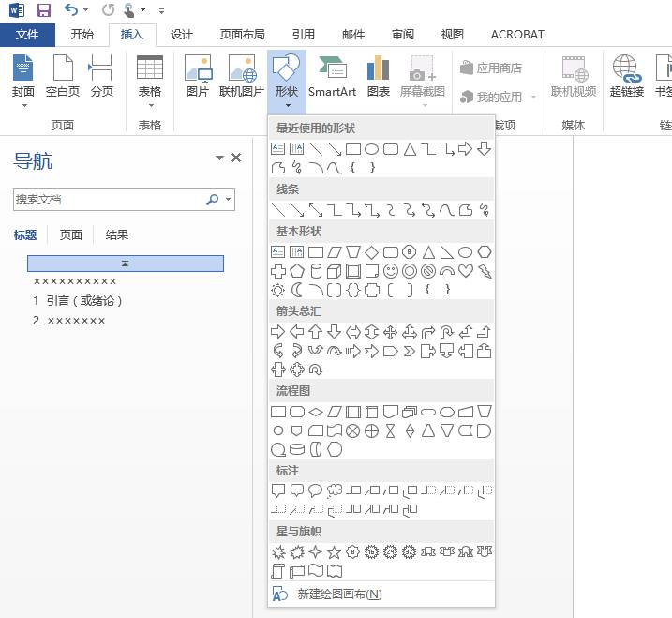The height and width of the screenshot is (618, 672).
Task: Select the 4-point star shape
Action: [x=316, y=552]
